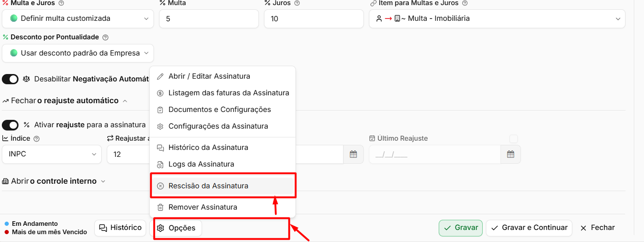Screen dimensions: 644x242
Task: Click the help icon by Item para Multas e Juros
Action: tap(465, 3)
